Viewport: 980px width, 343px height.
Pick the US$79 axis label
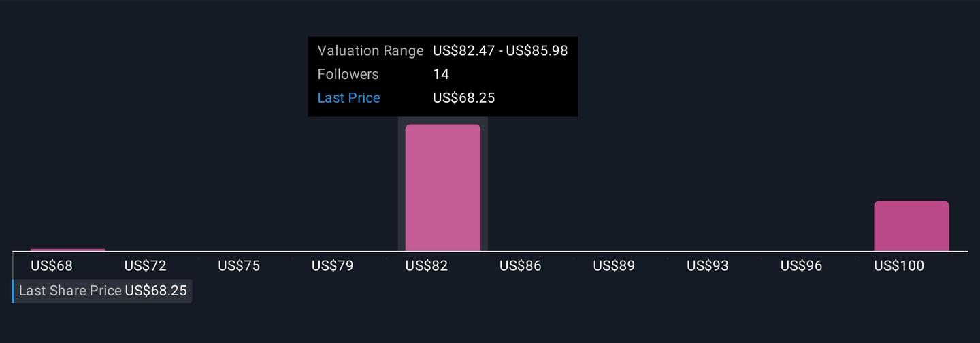click(333, 265)
